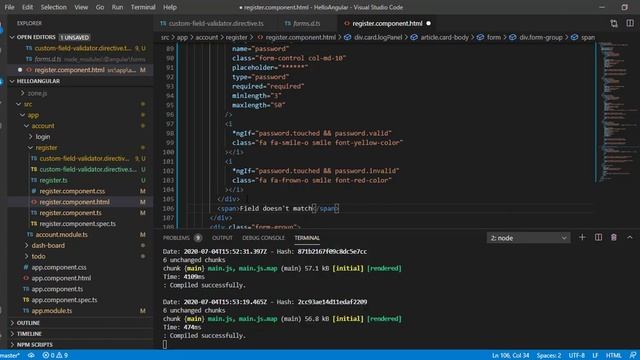640x360 pixels.
Task: Open the Go menu
Action: (100, 7)
